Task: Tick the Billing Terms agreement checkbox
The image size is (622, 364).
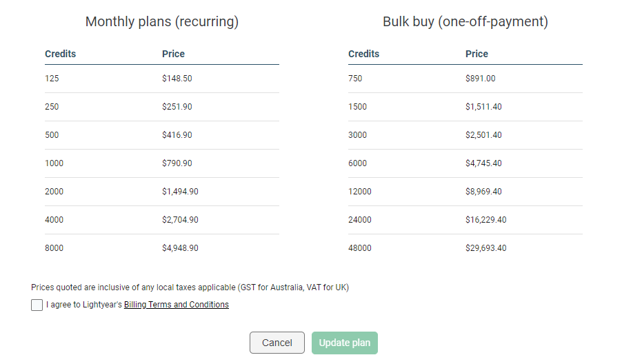Action: click(37, 305)
